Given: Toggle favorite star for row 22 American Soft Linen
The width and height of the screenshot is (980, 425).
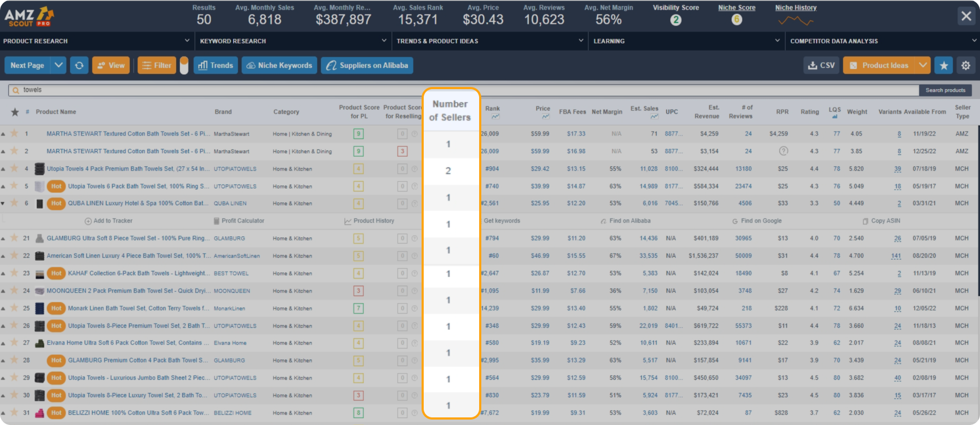Looking at the screenshot, I should point(15,255).
